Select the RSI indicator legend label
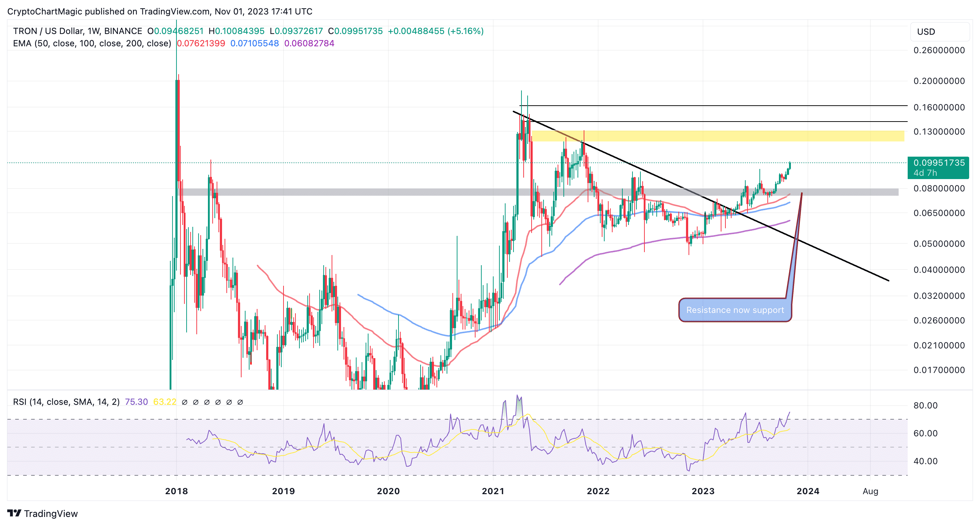Image resolution: width=980 pixels, height=526 pixels. tap(66, 402)
